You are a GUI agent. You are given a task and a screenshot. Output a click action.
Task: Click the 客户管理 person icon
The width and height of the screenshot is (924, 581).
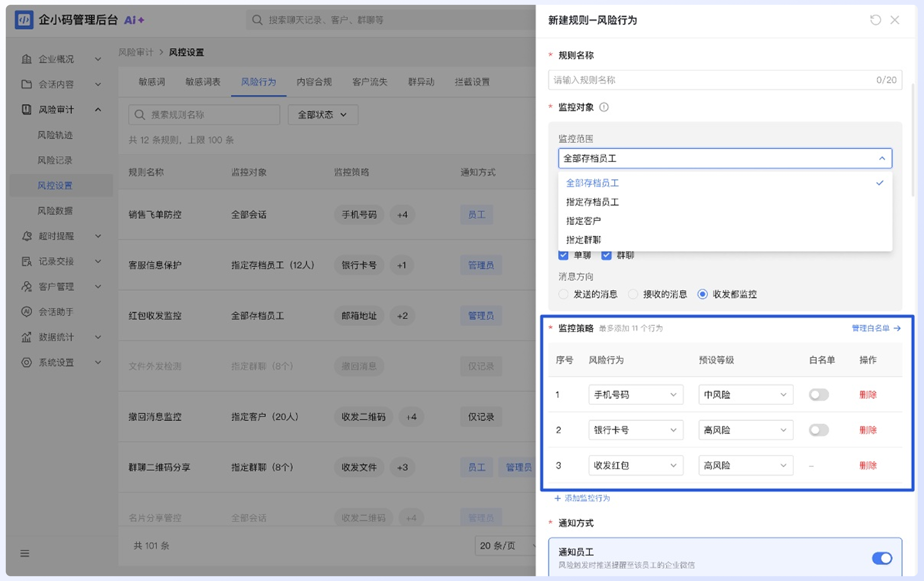(26, 286)
